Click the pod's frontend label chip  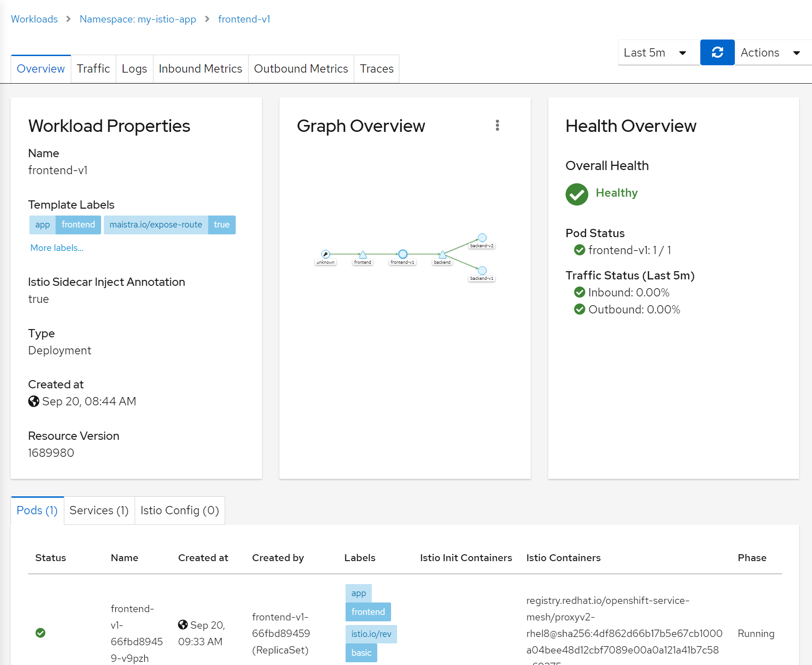[x=368, y=612]
